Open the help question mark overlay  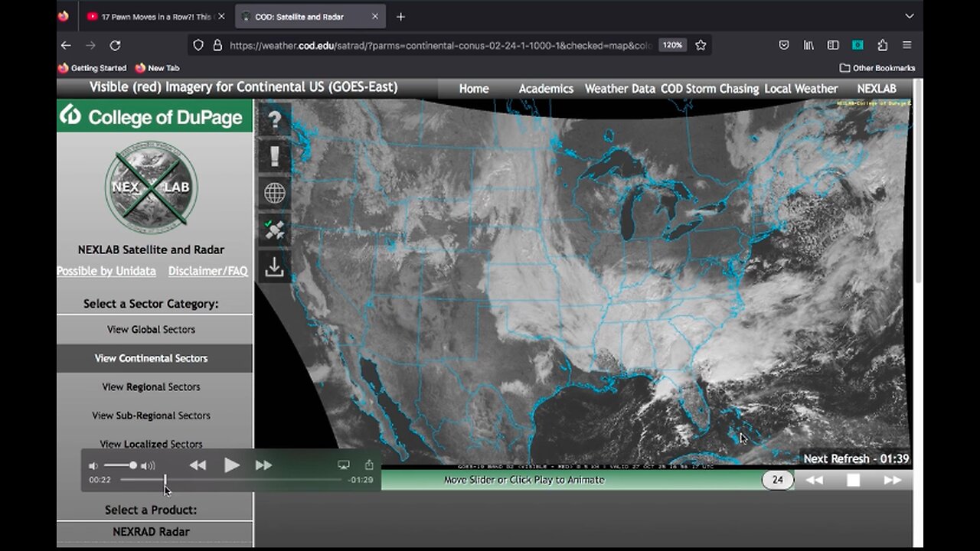pos(274,119)
